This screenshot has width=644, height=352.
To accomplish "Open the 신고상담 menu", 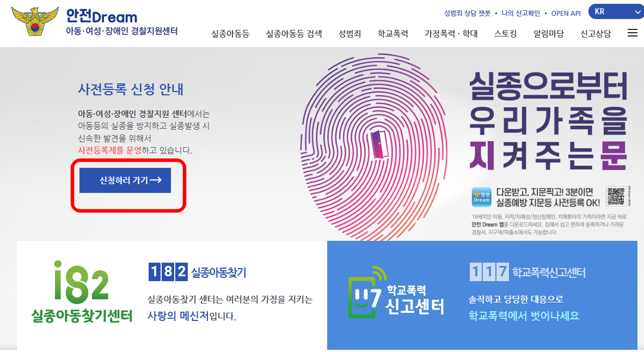I will (596, 34).
